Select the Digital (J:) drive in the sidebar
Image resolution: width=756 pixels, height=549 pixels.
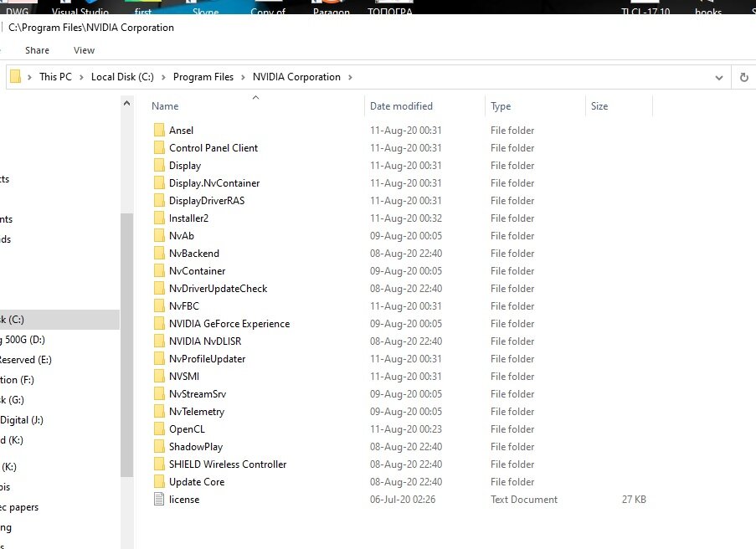pos(22,420)
